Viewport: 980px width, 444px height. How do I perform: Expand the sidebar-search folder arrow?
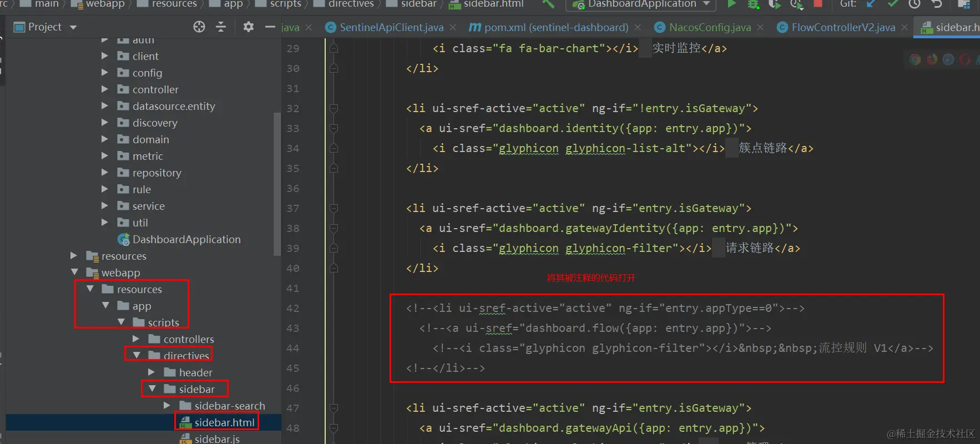(167, 406)
